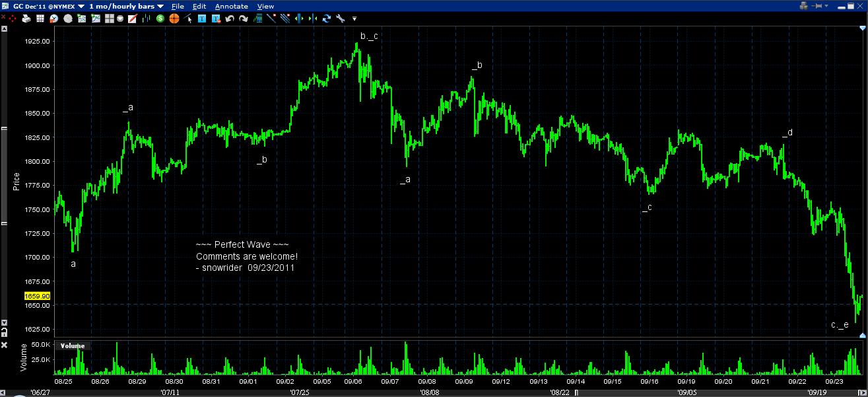Screen dimensions: 868x397
Task: Close the Volume panel with its X
Action: tap(4, 345)
